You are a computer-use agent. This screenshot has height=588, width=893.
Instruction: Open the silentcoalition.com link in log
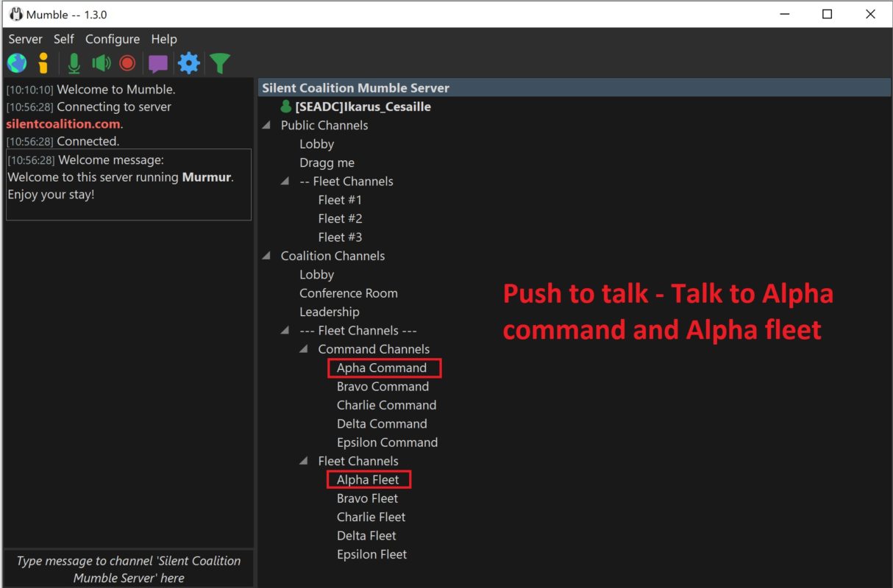tap(63, 124)
